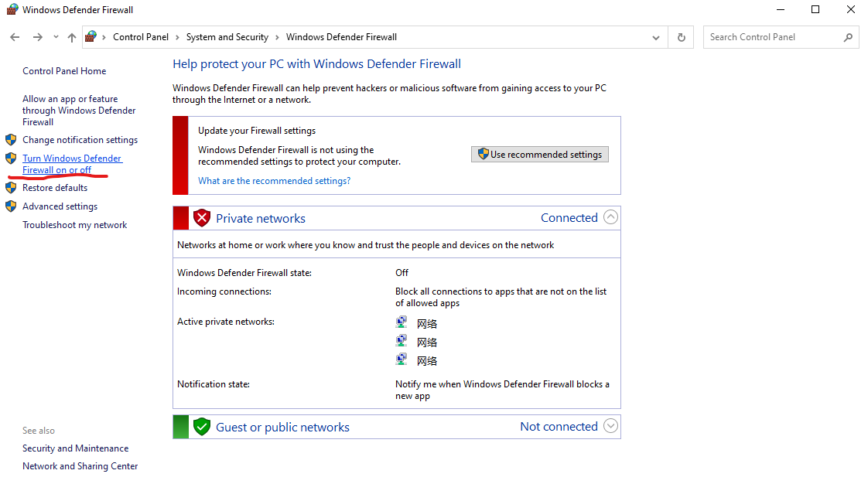Click red X shield icon for Private networks

pyautogui.click(x=202, y=218)
